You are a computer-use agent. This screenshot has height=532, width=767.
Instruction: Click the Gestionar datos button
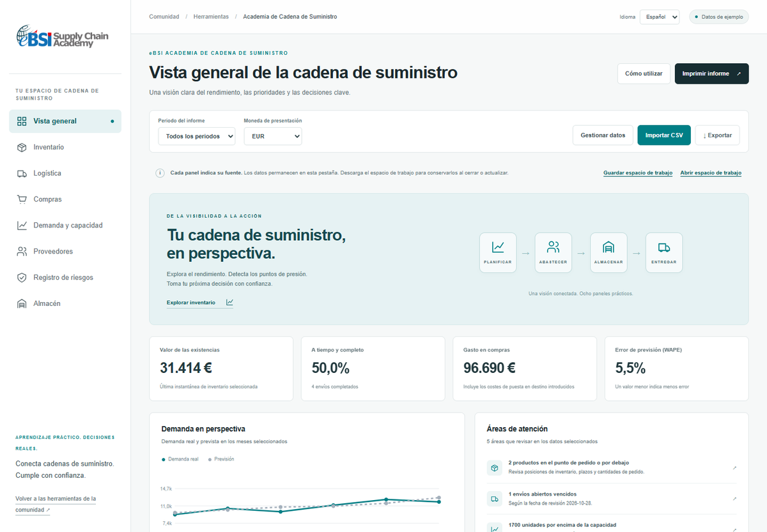[603, 135]
